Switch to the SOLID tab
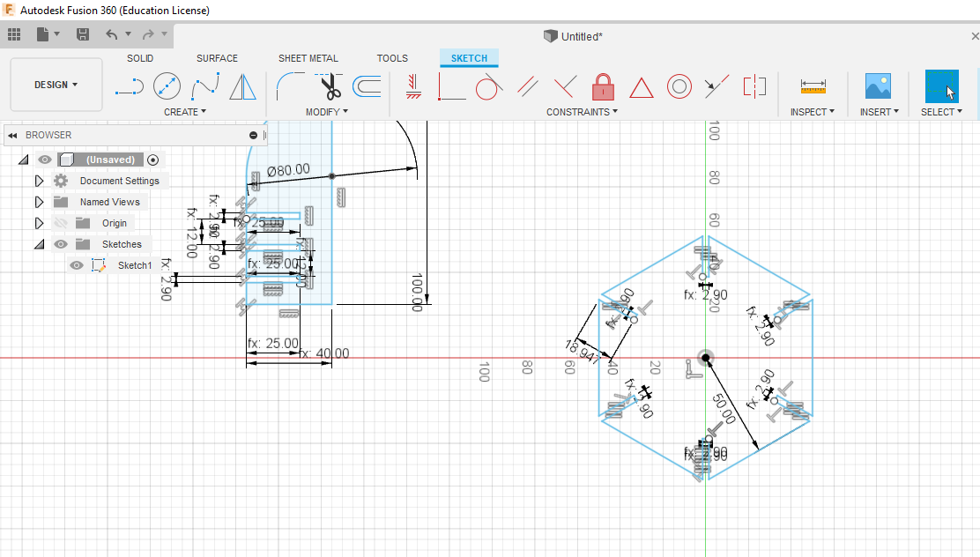The image size is (980, 557). 140,58
